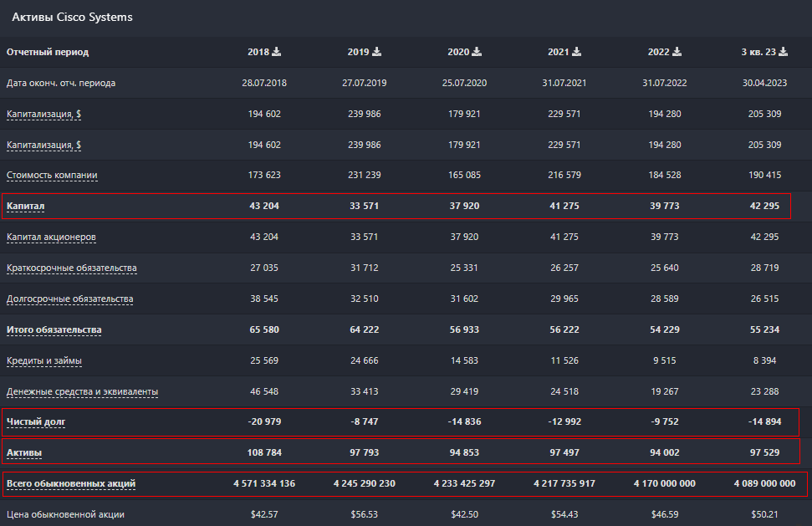Download the 2020 report icon
Viewport: 812px width, 526px height.
477,51
